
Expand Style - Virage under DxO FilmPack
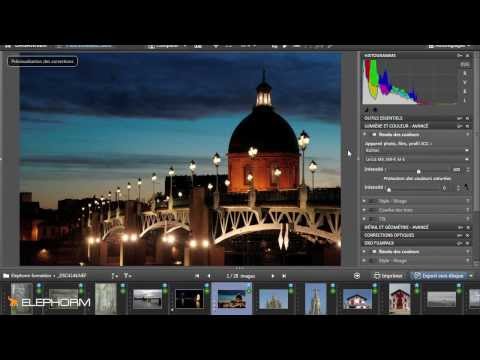click(x=365, y=260)
